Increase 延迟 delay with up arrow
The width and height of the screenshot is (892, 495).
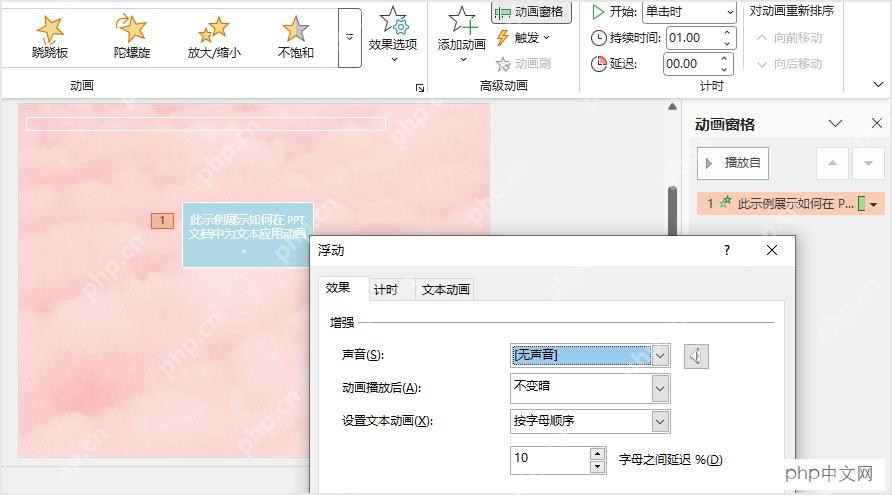coord(724,59)
